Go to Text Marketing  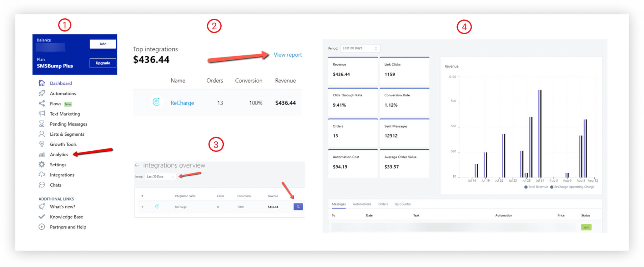coord(65,114)
